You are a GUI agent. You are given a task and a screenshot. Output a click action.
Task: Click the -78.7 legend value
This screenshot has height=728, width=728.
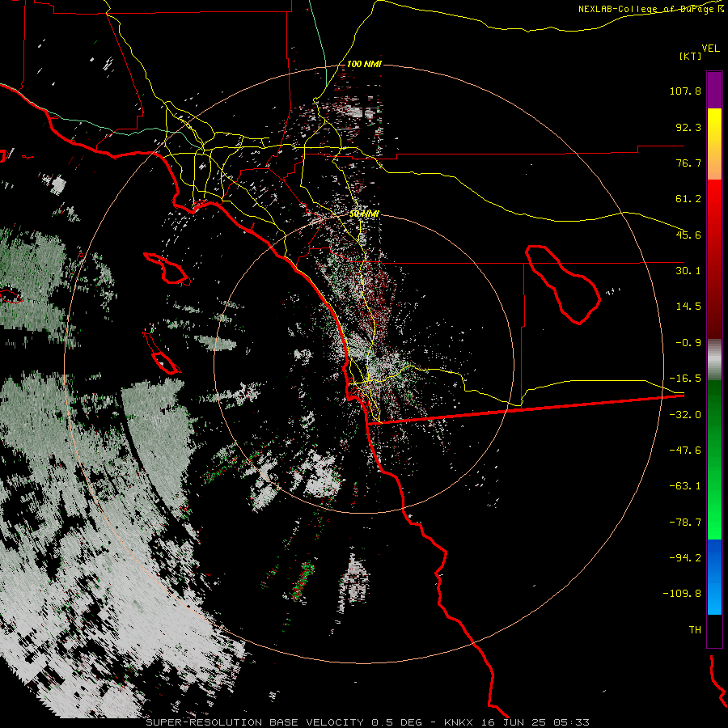click(685, 523)
